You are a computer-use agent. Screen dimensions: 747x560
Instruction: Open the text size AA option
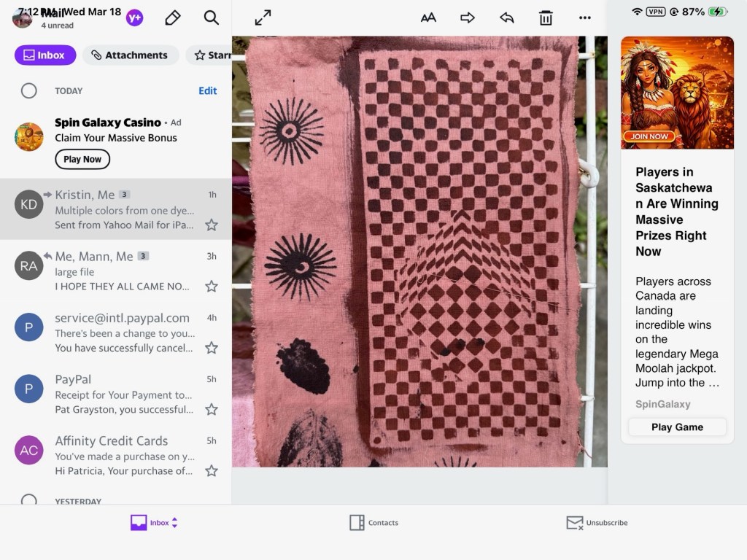(428, 18)
